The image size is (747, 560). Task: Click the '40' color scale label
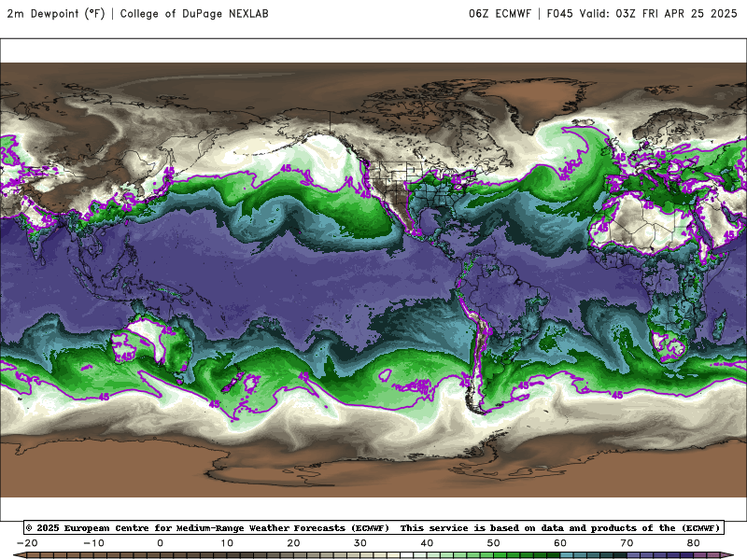point(427,543)
